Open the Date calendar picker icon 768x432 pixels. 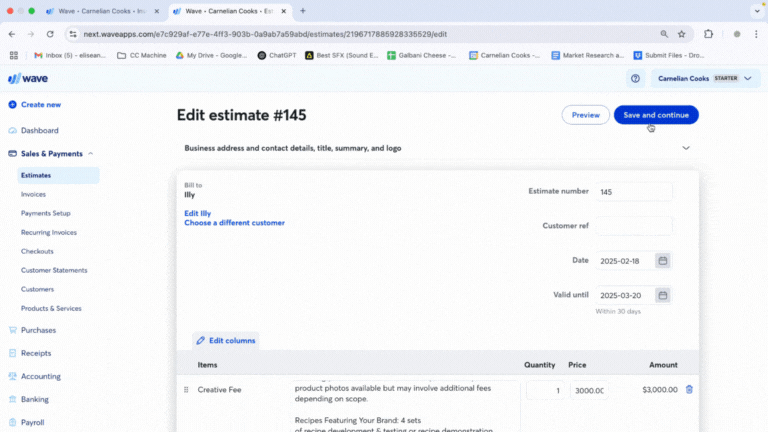click(x=662, y=261)
